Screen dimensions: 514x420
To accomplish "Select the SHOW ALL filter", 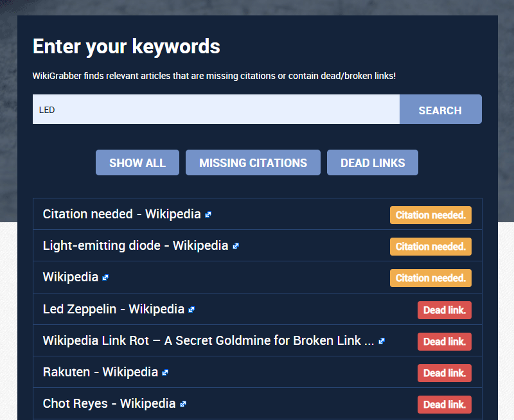I will 137,162.
